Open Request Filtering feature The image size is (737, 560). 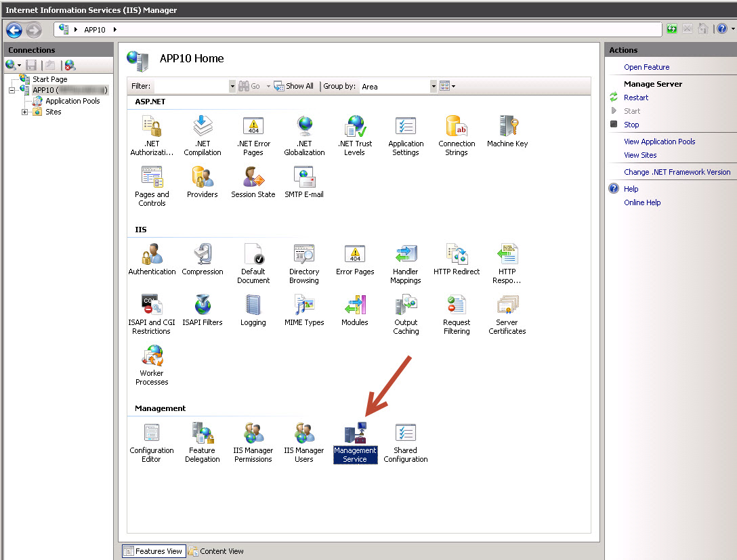457,314
